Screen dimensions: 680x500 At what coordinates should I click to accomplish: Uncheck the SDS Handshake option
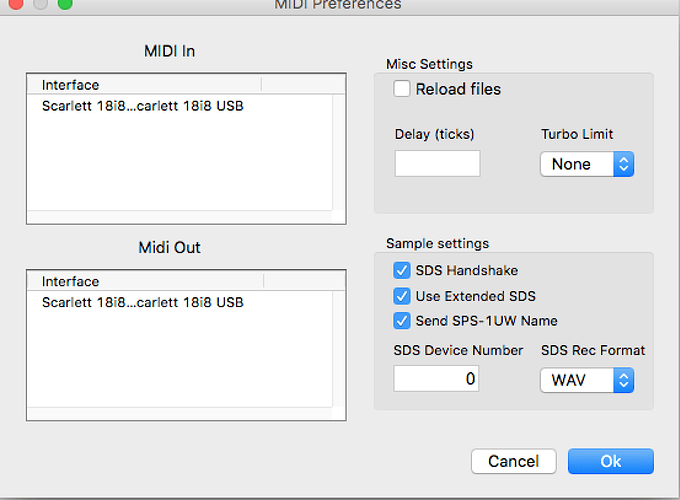pyautogui.click(x=402, y=270)
